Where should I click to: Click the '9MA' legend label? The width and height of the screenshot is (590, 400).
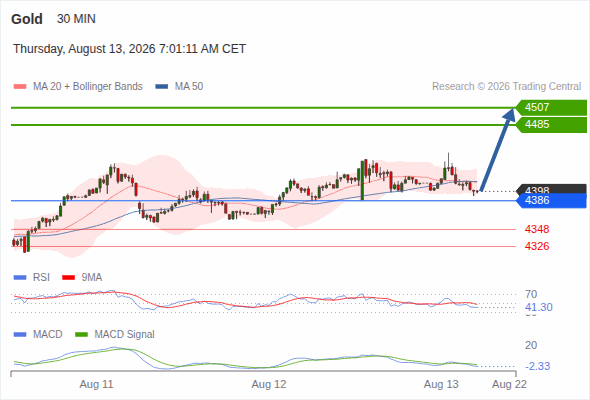[x=92, y=278]
